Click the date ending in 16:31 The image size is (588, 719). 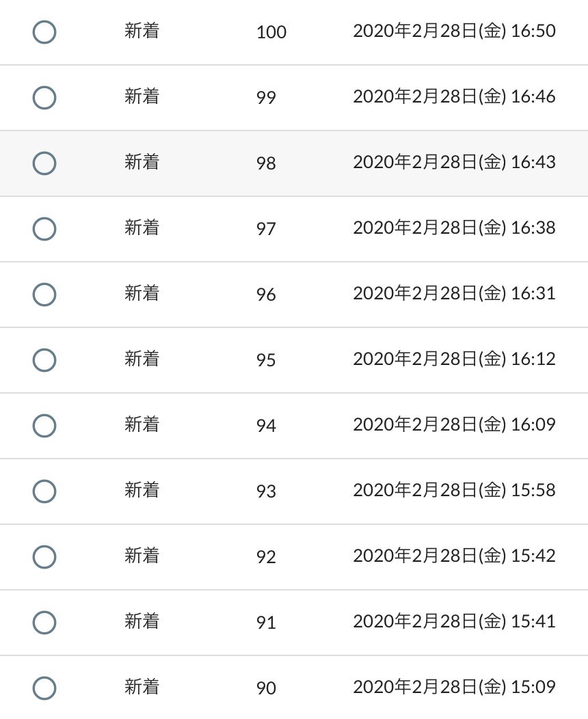point(454,294)
